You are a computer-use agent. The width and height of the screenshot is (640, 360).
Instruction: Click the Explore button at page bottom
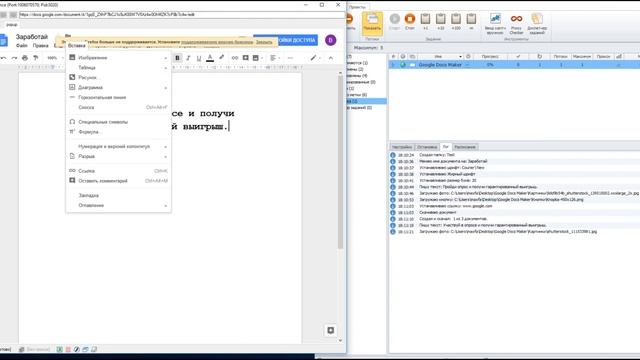[331, 330]
